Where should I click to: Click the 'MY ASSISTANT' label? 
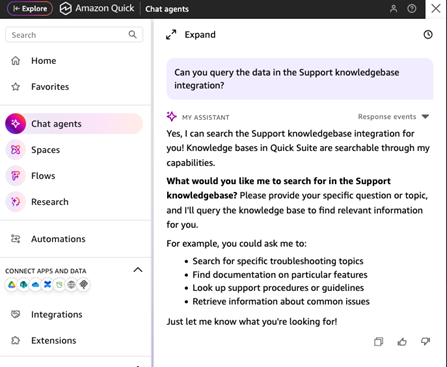205,117
